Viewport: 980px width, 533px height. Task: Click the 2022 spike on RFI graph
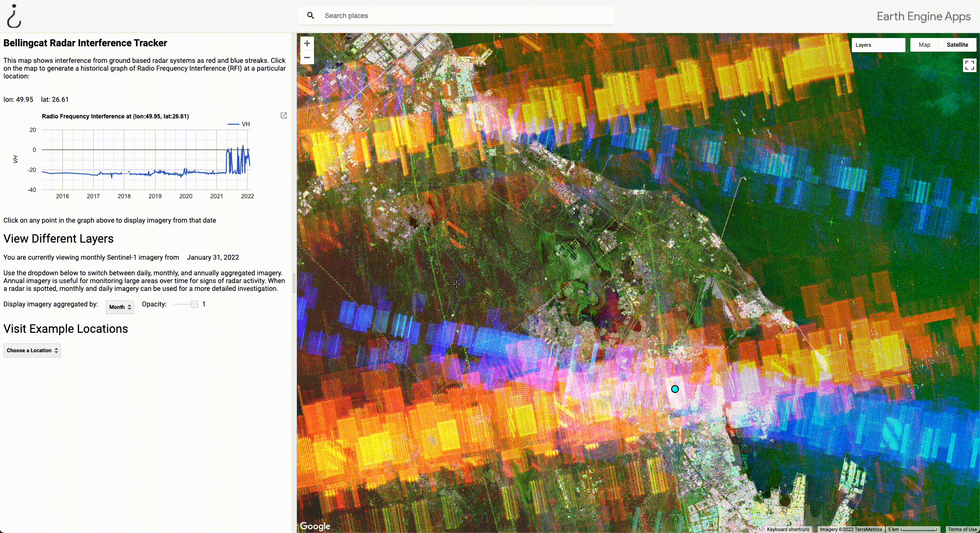pyautogui.click(x=243, y=146)
